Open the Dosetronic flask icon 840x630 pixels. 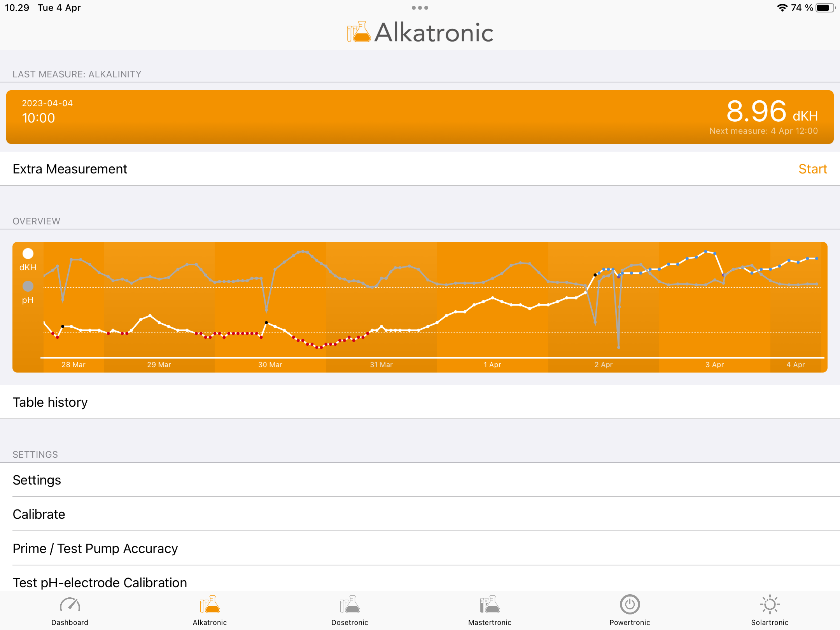(350, 605)
